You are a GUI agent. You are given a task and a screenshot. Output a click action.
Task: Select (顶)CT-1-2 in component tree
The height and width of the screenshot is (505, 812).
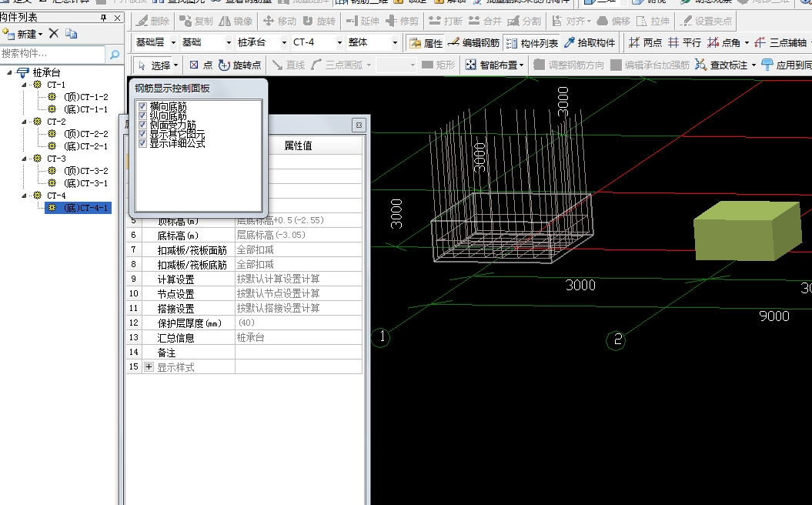(86, 97)
